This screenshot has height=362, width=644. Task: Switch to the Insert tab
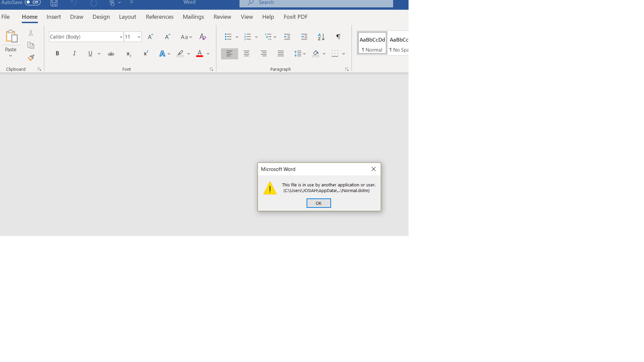54,17
